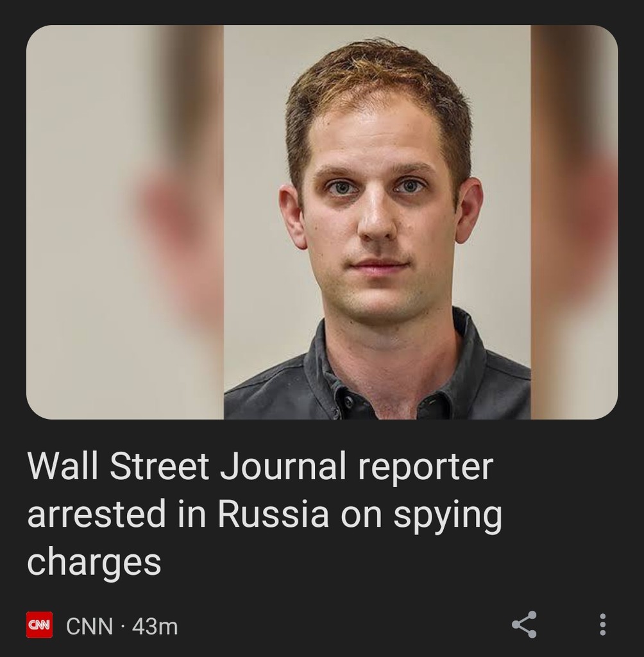Click the headline line 'arrested in Russia on spying'

[265, 515]
